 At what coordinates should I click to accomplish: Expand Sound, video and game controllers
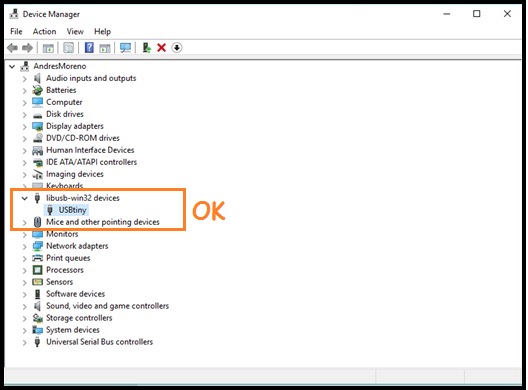pyautogui.click(x=24, y=306)
